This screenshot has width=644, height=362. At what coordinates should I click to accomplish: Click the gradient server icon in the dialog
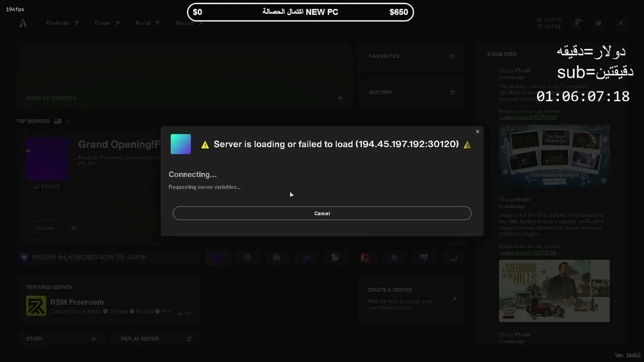(181, 144)
